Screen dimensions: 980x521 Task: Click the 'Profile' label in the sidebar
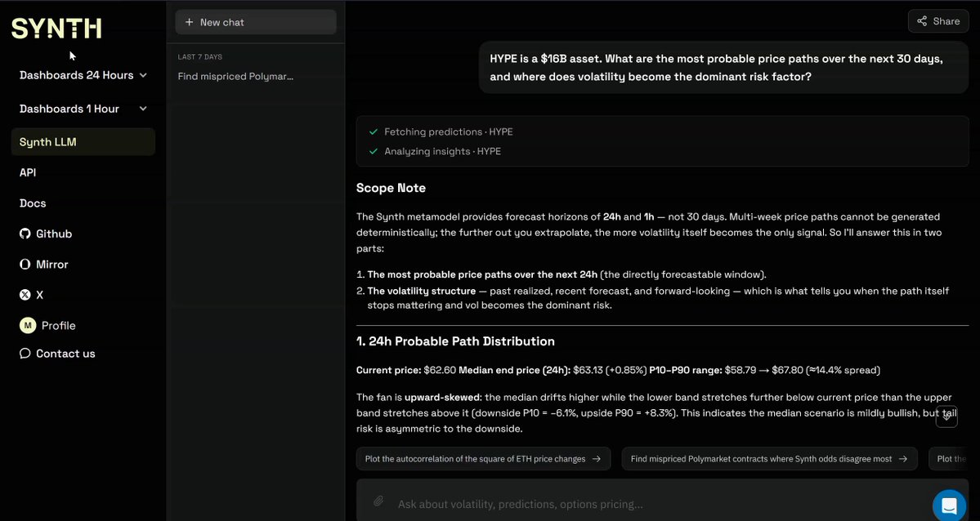point(59,326)
